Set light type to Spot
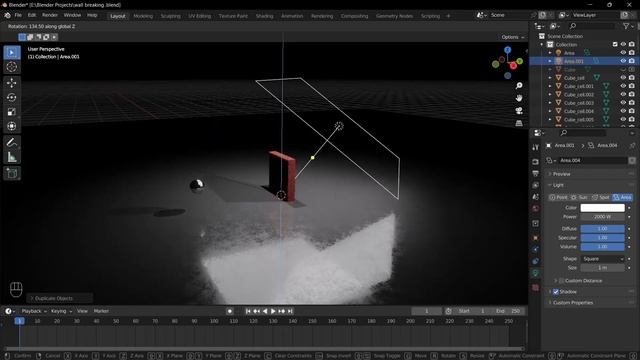The width and height of the screenshot is (640, 360). (601, 198)
